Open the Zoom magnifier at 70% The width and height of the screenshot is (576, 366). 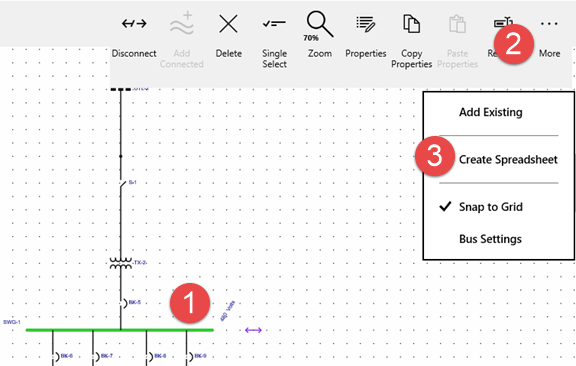pos(320,25)
